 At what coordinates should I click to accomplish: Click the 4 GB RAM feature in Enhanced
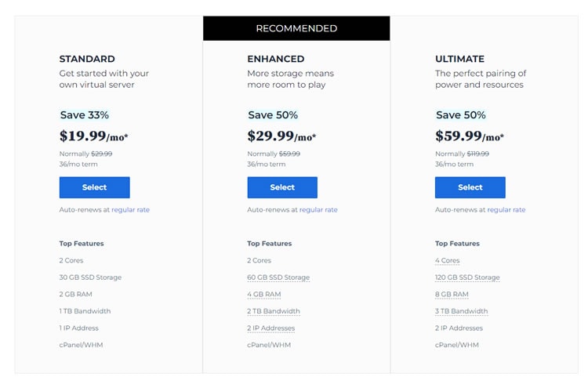point(264,295)
